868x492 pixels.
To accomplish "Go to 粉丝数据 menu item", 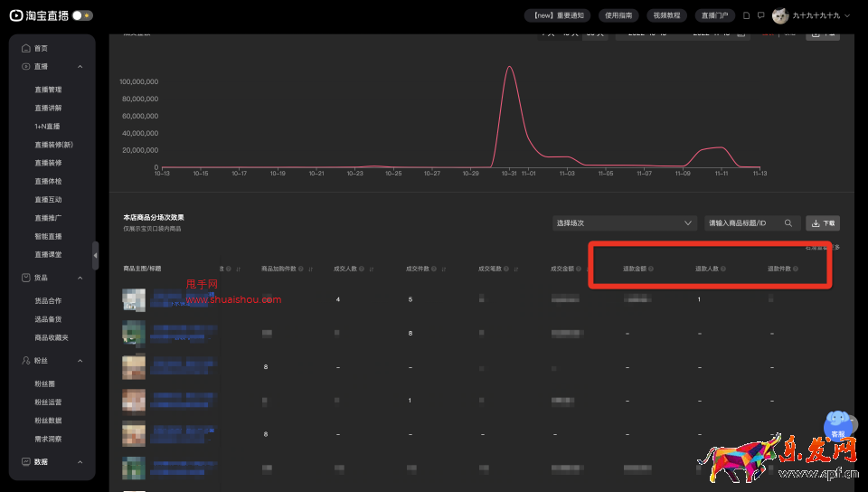I will (48, 421).
